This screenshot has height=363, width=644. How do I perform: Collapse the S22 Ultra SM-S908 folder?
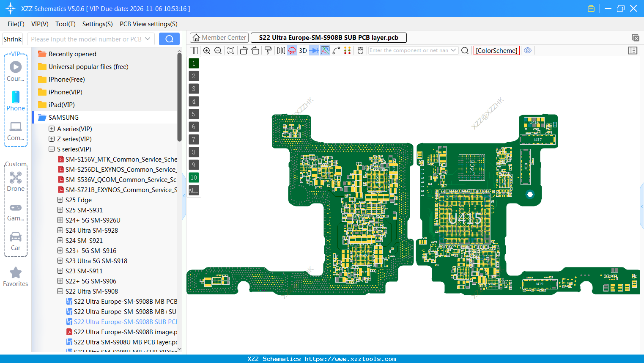point(60,291)
